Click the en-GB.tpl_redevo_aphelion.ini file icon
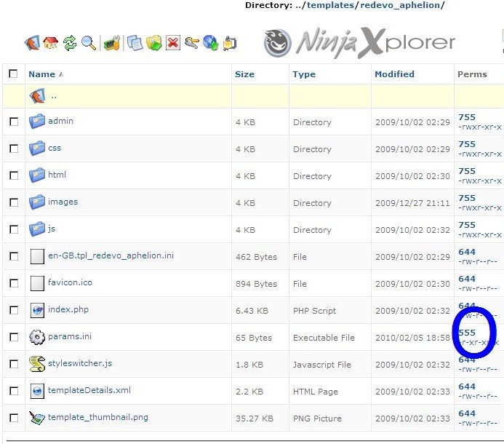This screenshot has height=444, width=504. point(37,256)
